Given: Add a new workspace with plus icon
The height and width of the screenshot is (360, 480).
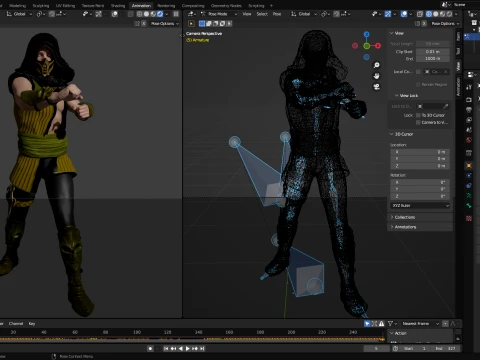Looking at the screenshot, I should [271, 6].
